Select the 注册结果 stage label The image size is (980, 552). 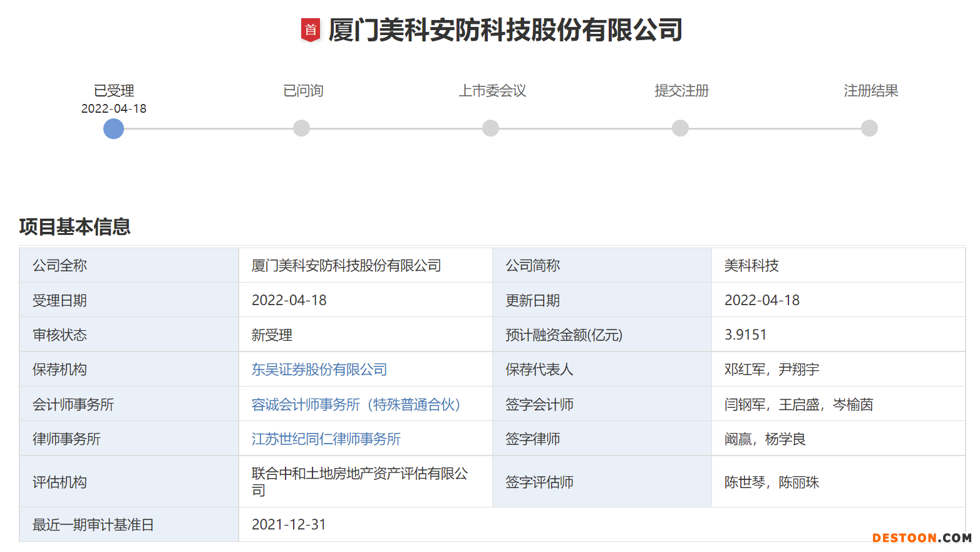pos(871,90)
